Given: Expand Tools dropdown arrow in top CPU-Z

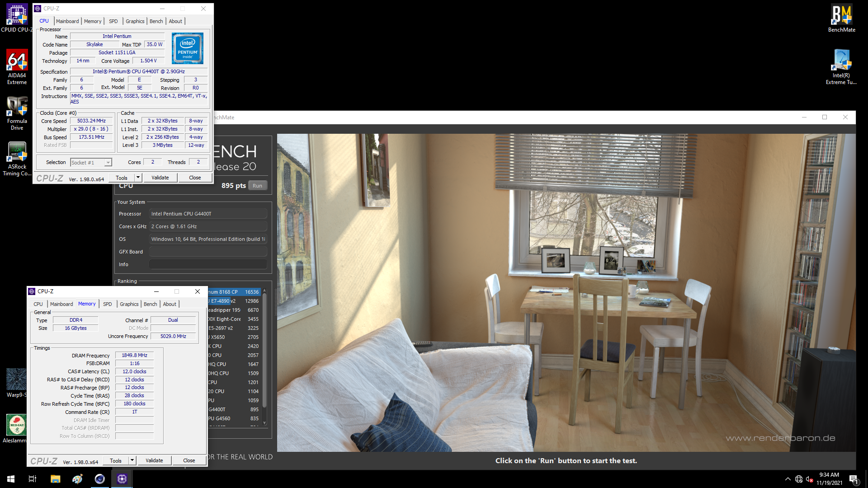Looking at the screenshot, I should click(138, 178).
